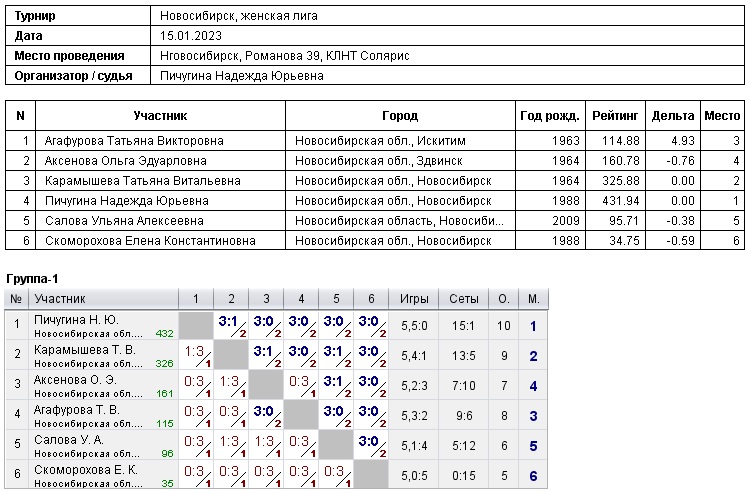Click the "Место" column header
This screenshot has width=750, height=494.
[x=722, y=116]
